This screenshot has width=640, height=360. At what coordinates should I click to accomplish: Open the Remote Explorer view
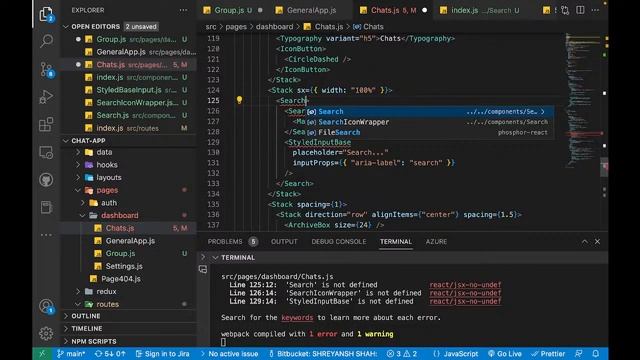pyautogui.click(x=46, y=152)
